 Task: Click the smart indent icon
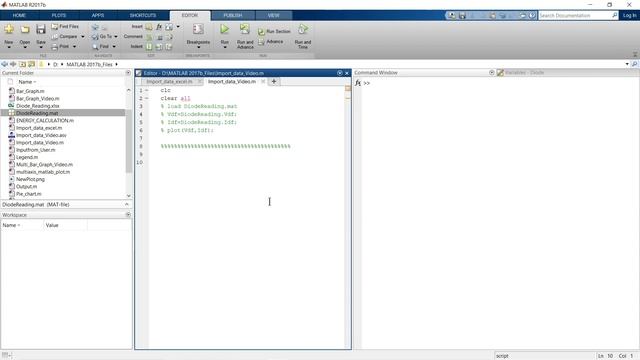tap(149, 47)
